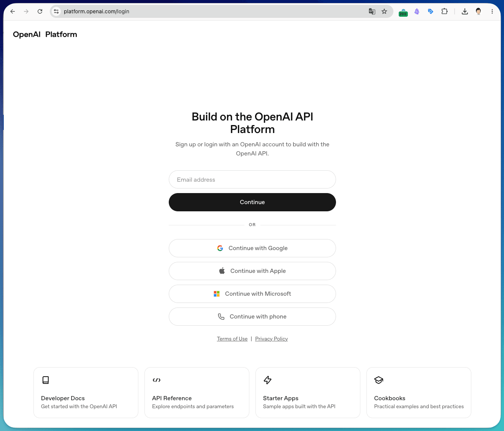Viewport: 504px width, 431px height.
Task: Open site information icon in address bar
Action: tap(56, 11)
